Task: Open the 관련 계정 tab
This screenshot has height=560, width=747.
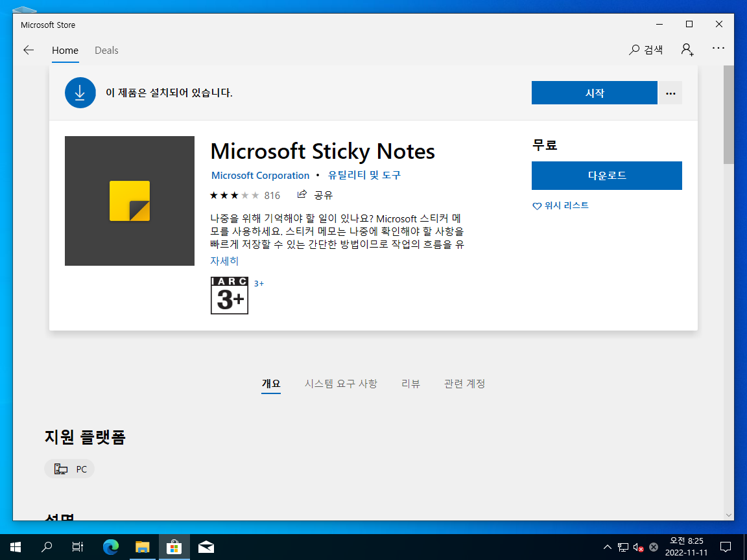Action: 464,384
